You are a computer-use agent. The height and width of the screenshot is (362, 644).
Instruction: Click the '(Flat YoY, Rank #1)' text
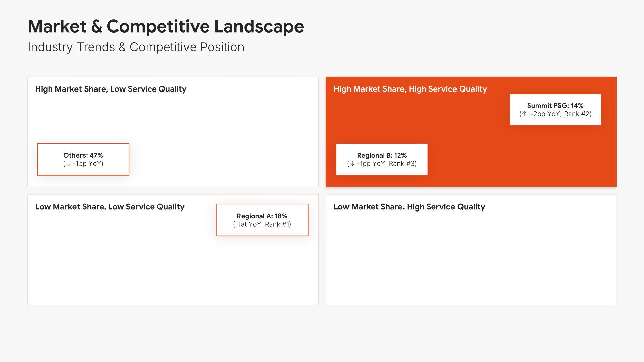point(262,224)
